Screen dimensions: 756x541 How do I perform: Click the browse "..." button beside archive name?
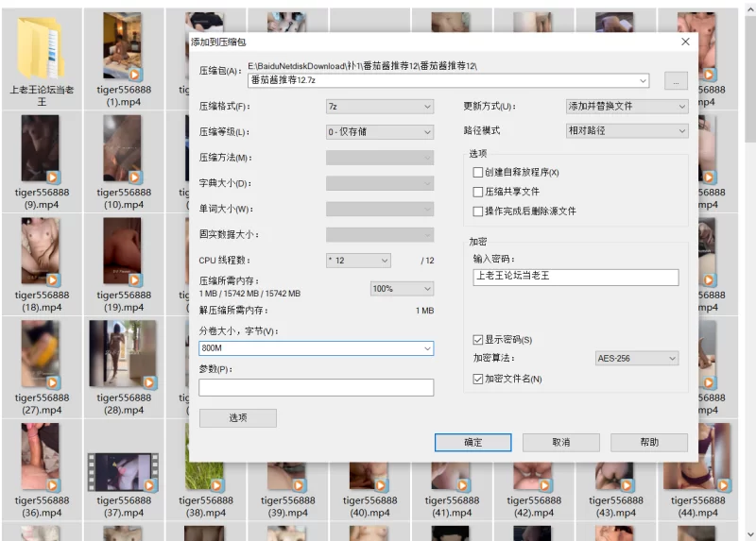click(x=676, y=81)
